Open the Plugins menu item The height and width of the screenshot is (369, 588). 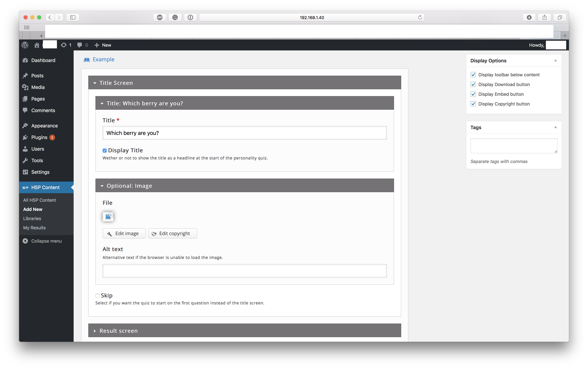click(39, 137)
